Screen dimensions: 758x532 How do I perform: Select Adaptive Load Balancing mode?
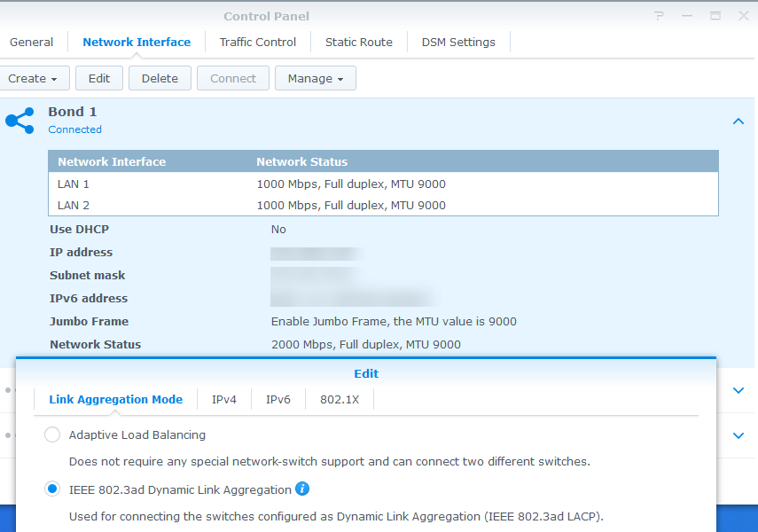click(x=51, y=434)
